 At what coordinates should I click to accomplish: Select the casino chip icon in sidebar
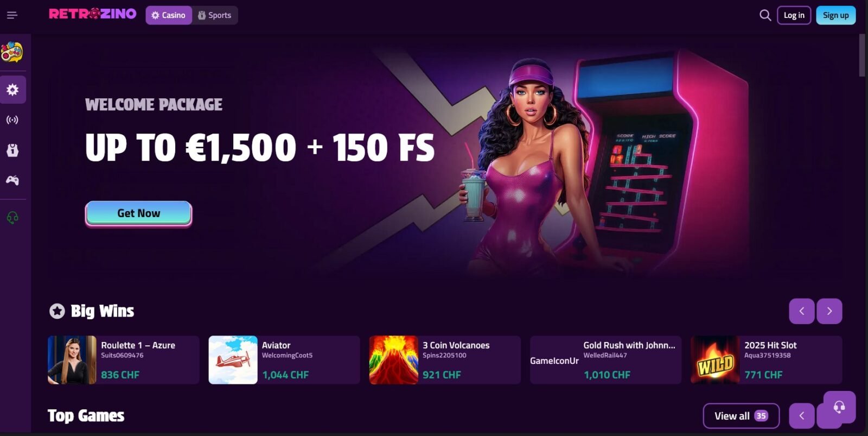12,90
